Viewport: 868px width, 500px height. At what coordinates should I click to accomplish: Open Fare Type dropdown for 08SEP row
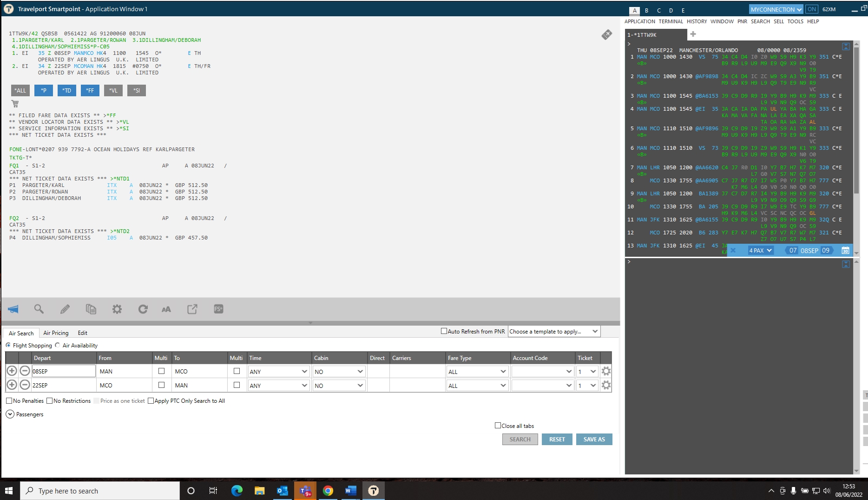tap(477, 372)
